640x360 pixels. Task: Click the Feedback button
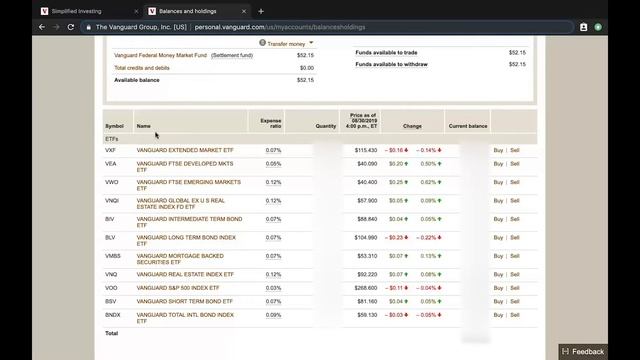click(x=583, y=351)
